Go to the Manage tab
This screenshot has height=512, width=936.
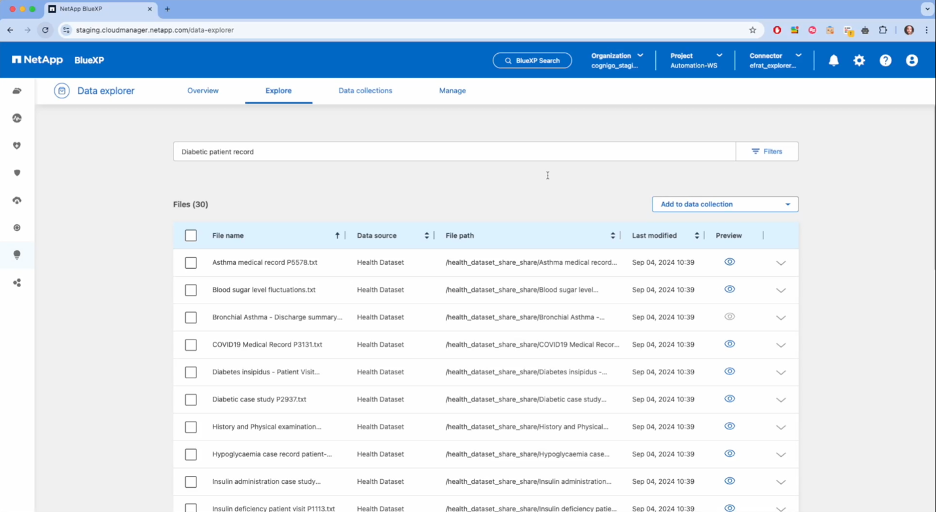point(452,91)
